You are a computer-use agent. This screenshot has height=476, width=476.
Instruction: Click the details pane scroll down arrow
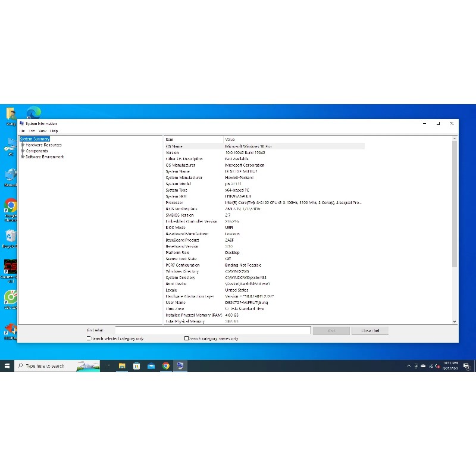coord(455,321)
